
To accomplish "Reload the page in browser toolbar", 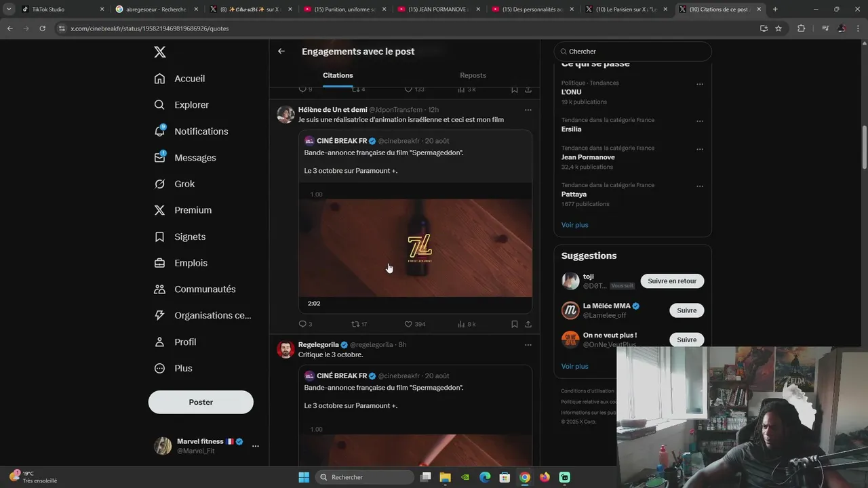I will [x=42, y=28].
